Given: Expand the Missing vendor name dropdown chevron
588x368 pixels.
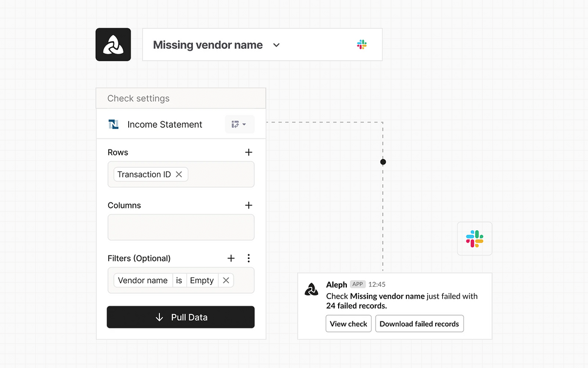Looking at the screenshot, I should click(x=276, y=45).
